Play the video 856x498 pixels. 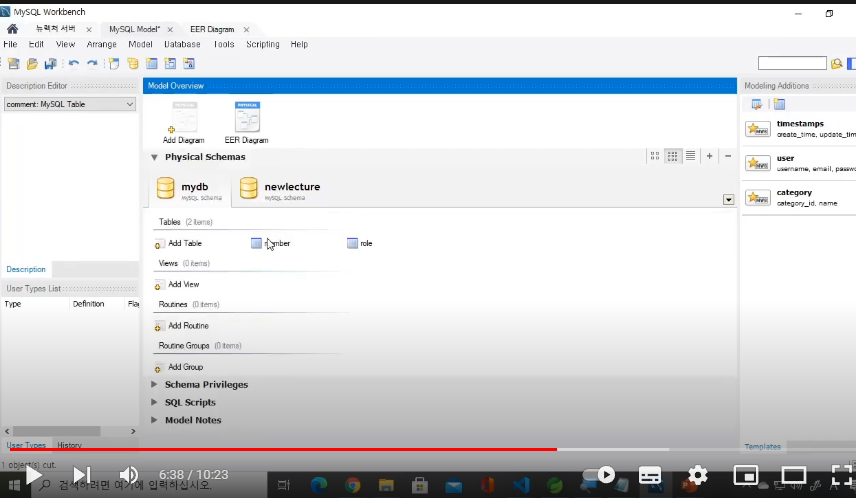(x=33, y=475)
